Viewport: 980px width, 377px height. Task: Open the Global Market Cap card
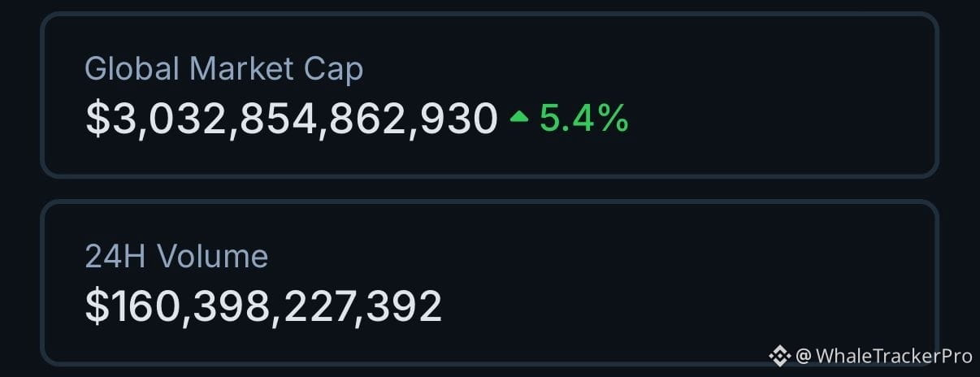489,95
